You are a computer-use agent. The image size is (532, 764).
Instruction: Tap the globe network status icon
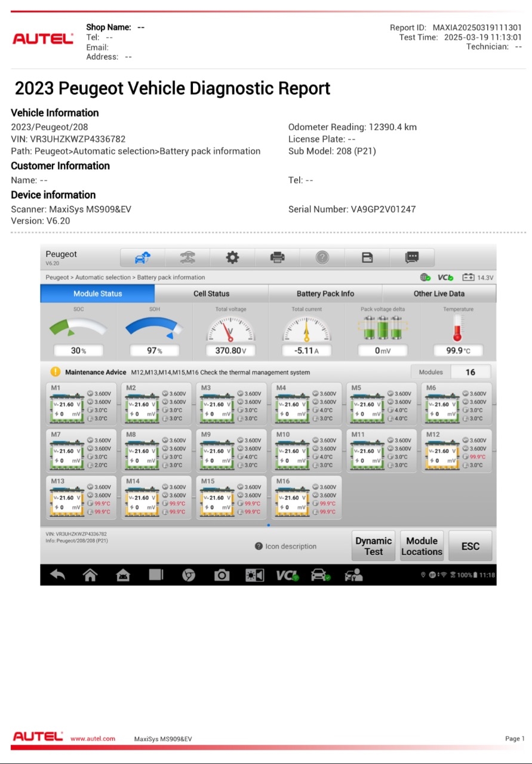coord(425,278)
